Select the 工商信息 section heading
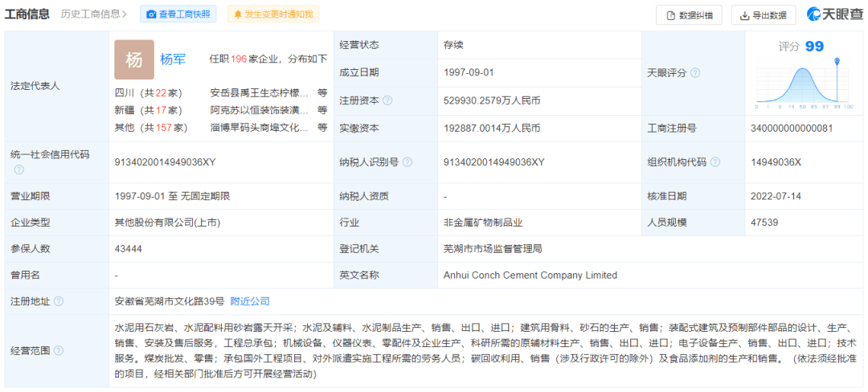Image resolution: width=868 pixels, height=392 pixels. coord(27,14)
